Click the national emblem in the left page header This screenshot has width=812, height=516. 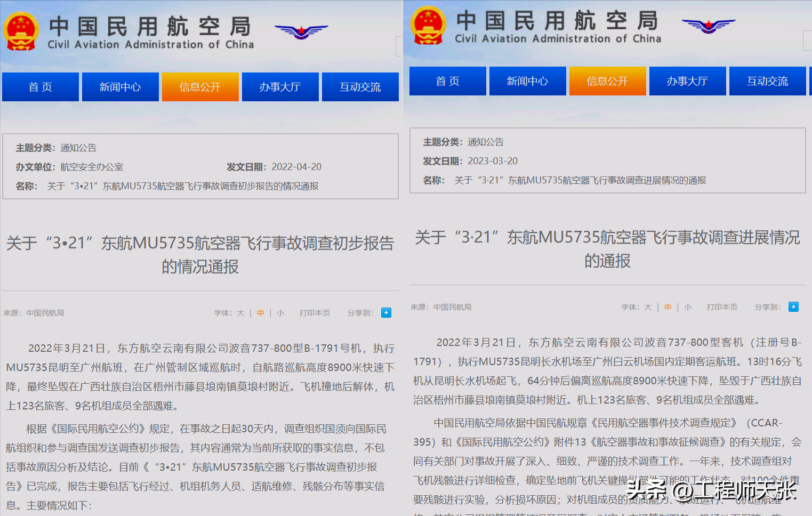(x=21, y=31)
